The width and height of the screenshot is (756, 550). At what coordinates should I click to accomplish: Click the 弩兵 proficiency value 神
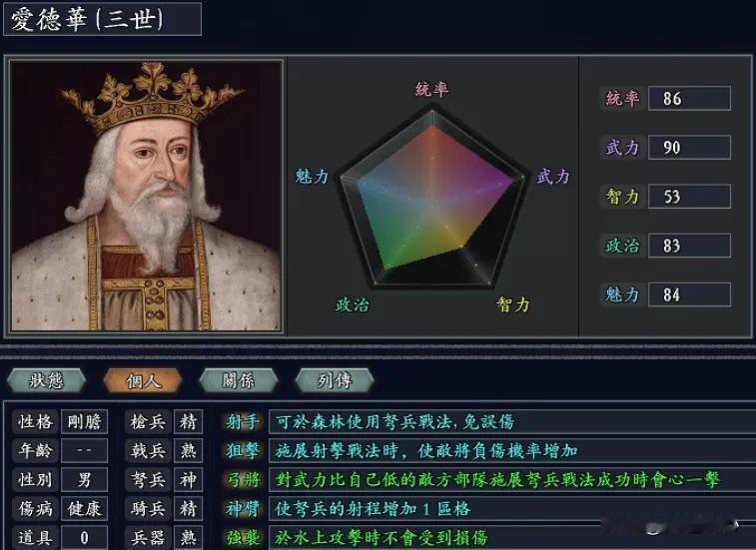[x=188, y=479]
